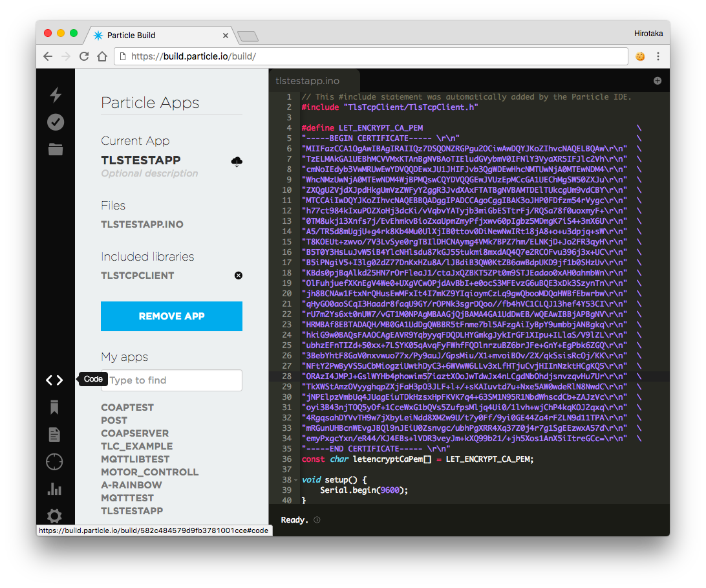Open the TLC_EXAMPLE app
Screen dimensions: 706x588
coord(137,446)
